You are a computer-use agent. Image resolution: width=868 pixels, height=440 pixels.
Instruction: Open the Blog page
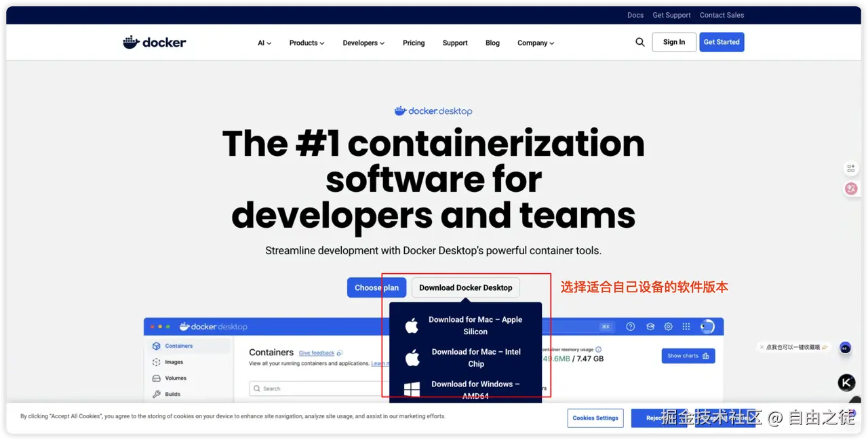(x=492, y=43)
